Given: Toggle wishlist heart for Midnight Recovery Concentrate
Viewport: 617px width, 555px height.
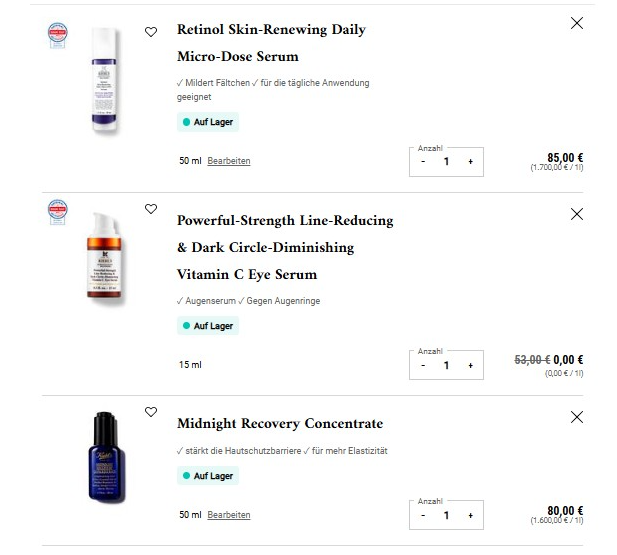Looking at the screenshot, I should [x=151, y=412].
